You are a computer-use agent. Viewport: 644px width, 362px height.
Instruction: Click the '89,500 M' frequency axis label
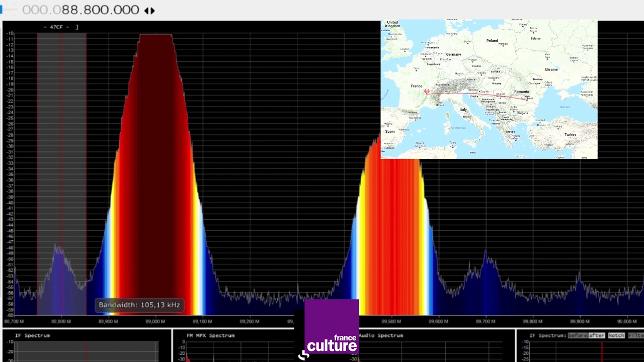[391, 321]
